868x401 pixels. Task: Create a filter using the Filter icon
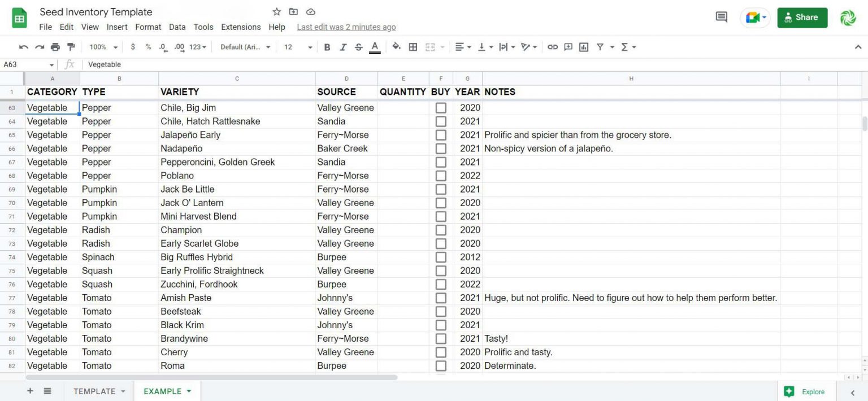click(x=600, y=47)
